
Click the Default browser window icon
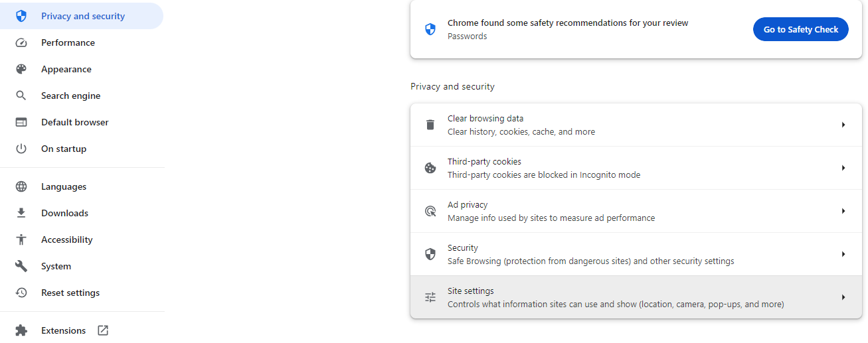(x=21, y=122)
